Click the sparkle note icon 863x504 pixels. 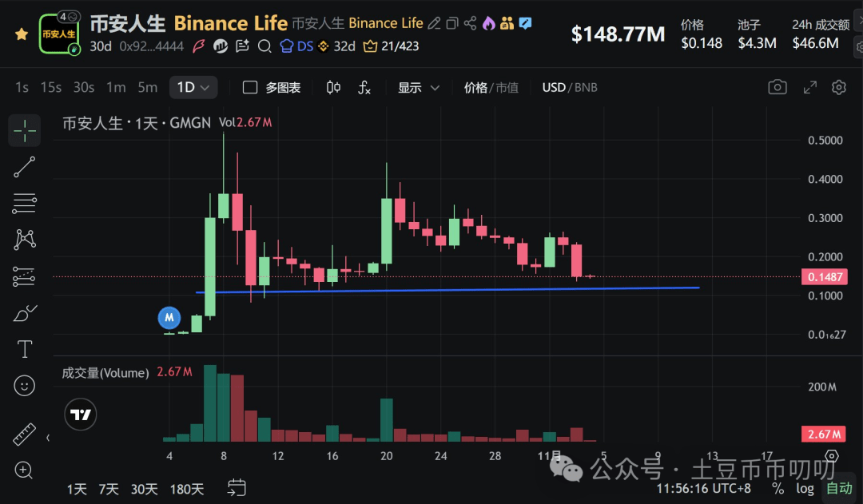click(242, 46)
